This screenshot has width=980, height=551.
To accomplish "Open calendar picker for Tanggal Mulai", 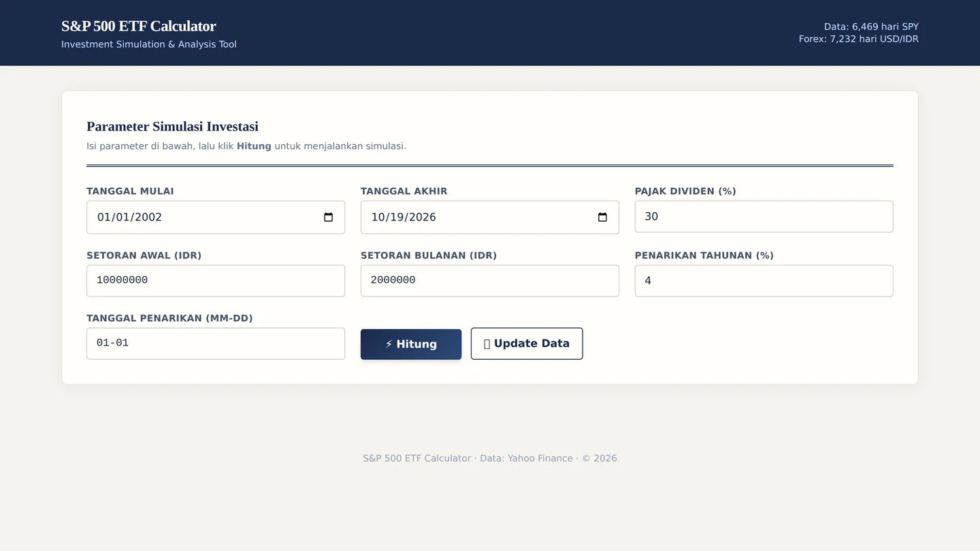I will (x=329, y=218).
